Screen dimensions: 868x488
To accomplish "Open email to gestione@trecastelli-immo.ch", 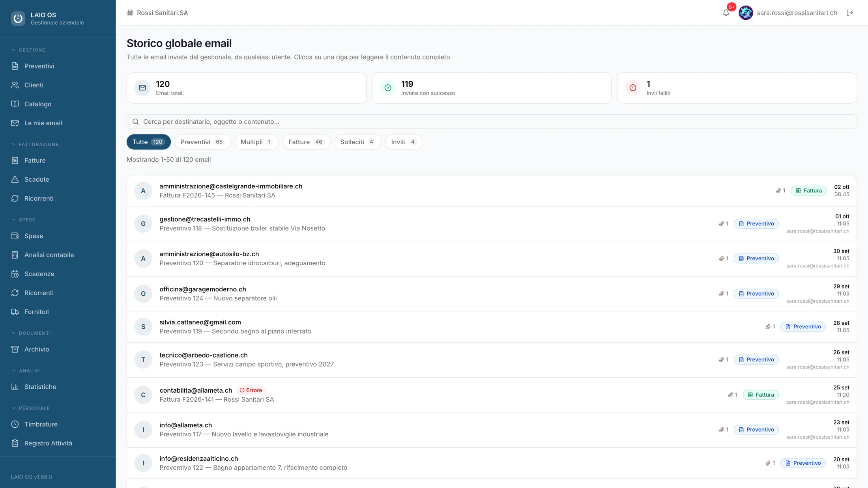I will click(492, 224).
